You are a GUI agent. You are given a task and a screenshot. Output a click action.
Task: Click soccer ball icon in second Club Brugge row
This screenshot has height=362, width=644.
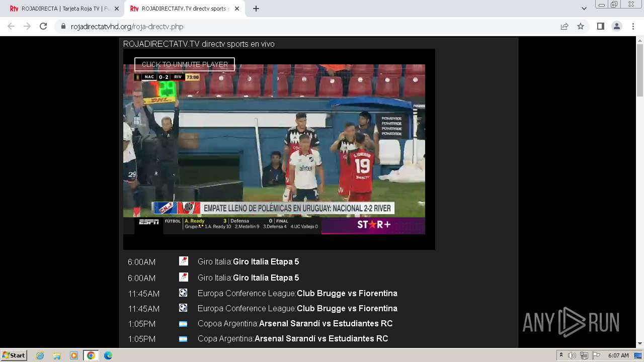tap(183, 308)
